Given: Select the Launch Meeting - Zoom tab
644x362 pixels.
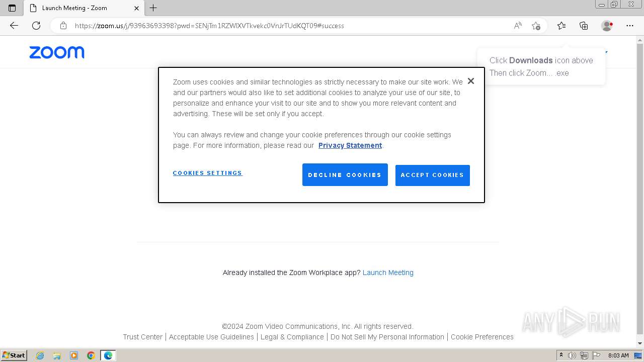Looking at the screenshot, I should [85, 8].
